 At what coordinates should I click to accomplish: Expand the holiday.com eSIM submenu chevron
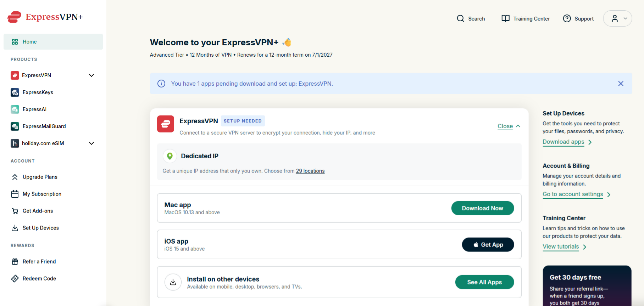pyautogui.click(x=91, y=143)
